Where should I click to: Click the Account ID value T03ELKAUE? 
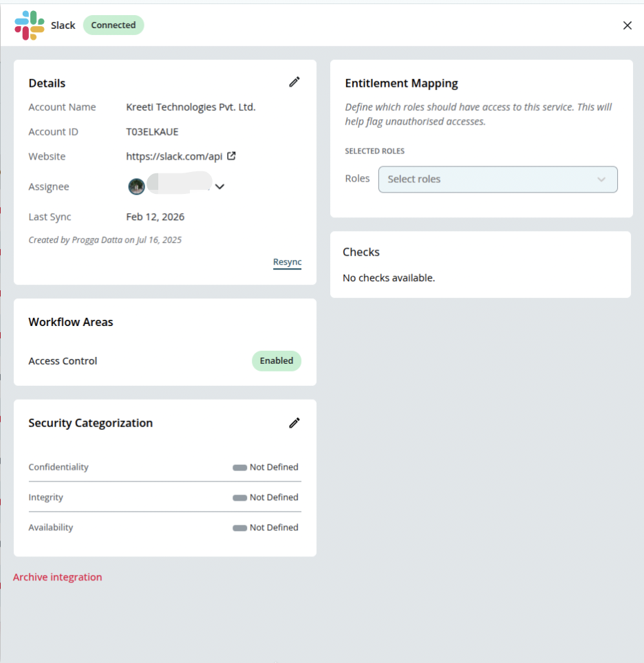(x=151, y=131)
